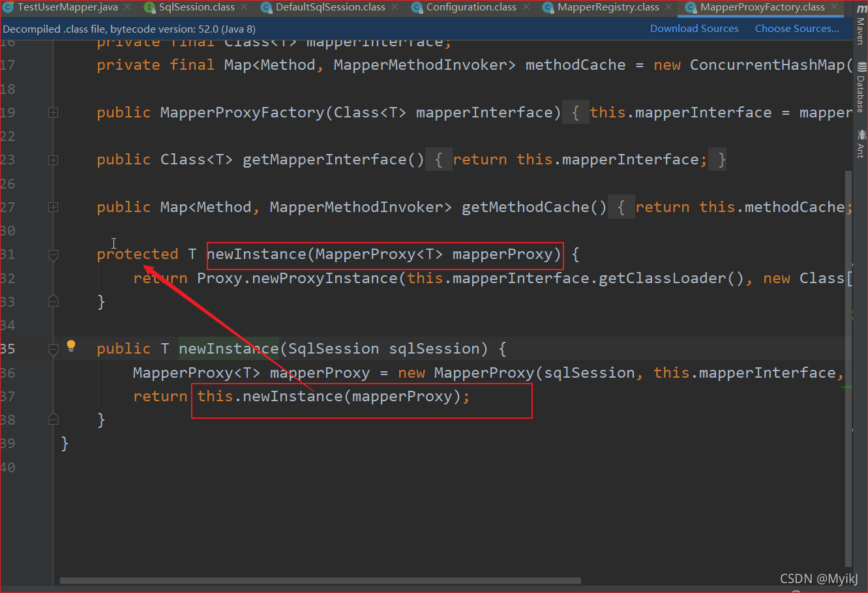Close the Configuration.class tab
Viewport: 868px width, 593px height.
526,7
